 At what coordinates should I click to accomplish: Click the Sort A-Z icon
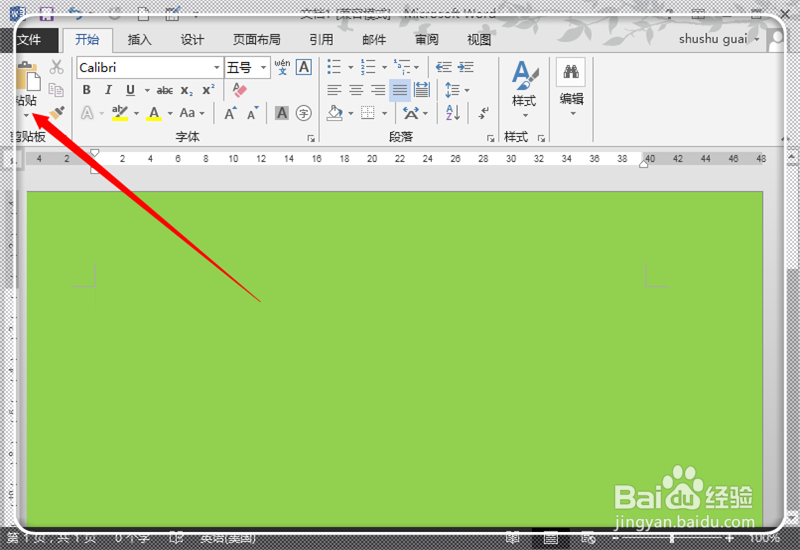pyautogui.click(x=453, y=113)
